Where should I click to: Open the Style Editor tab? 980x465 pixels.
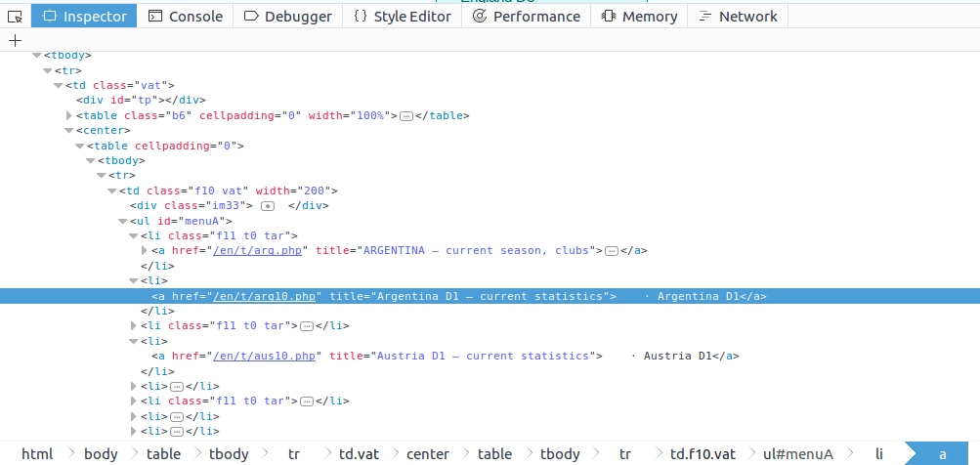pyautogui.click(x=402, y=17)
